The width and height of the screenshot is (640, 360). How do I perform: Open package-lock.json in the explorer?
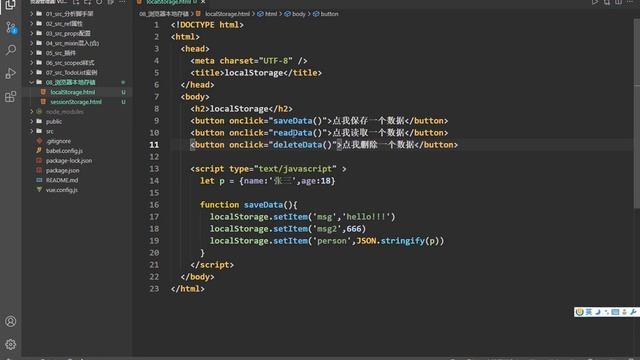[69, 160]
